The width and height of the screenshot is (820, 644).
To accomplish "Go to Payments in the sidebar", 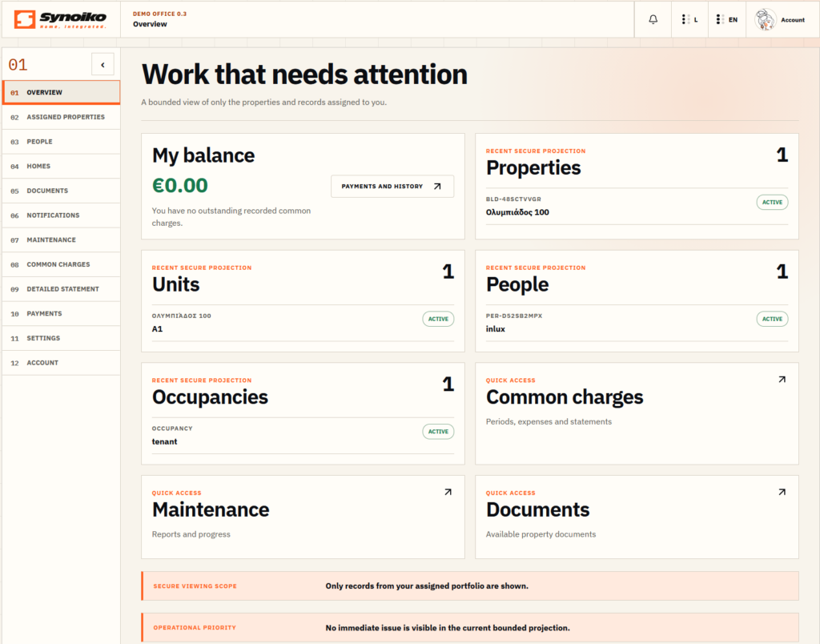I will [61, 314].
